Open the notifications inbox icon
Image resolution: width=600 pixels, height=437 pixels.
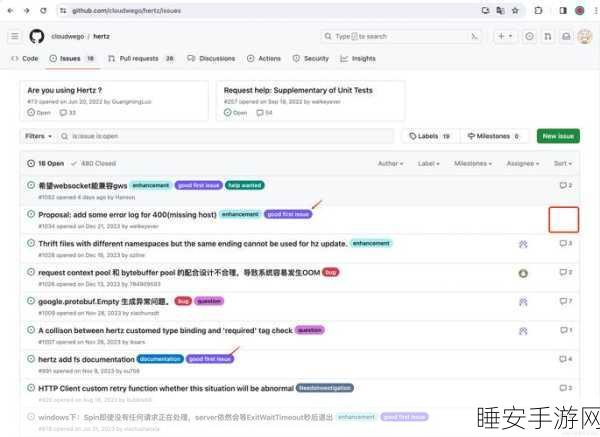pos(566,36)
